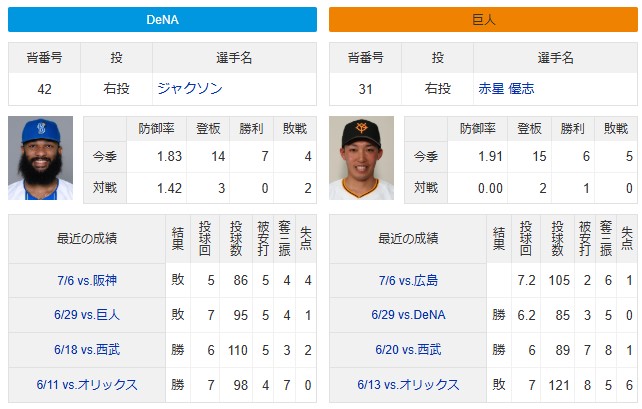Select the orange 巨人 team header
642x409 pixels.
coord(484,19)
